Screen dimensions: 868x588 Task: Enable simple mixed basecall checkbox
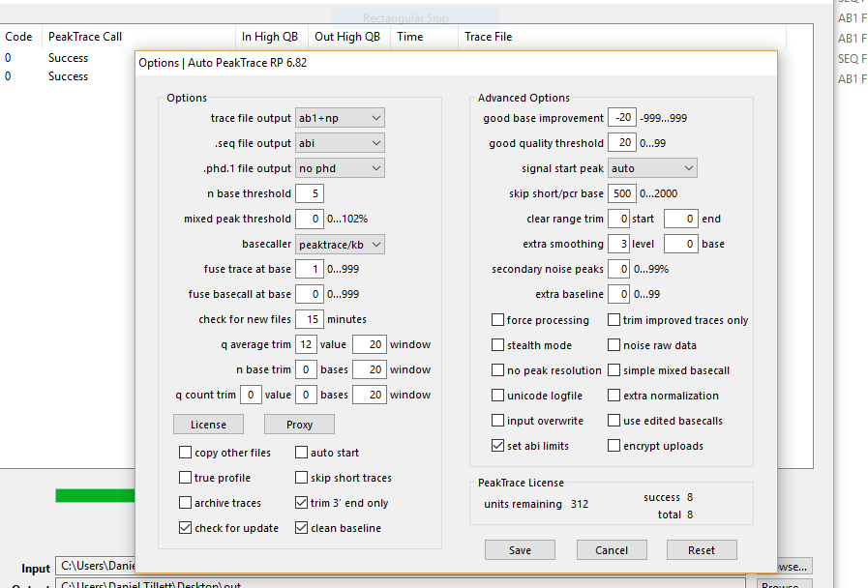(x=614, y=370)
